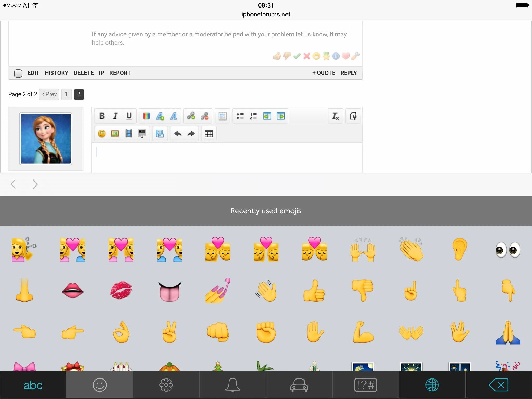This screenshot has height=399, width=532.
Task: Open the font size dropdown icon
Action: pyautogui.click(x=160, y=116)
